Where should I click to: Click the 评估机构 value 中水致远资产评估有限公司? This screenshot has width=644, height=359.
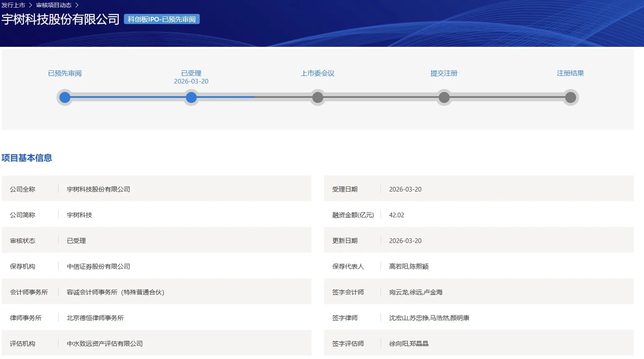pyautogui.click(x=105, y=344)
